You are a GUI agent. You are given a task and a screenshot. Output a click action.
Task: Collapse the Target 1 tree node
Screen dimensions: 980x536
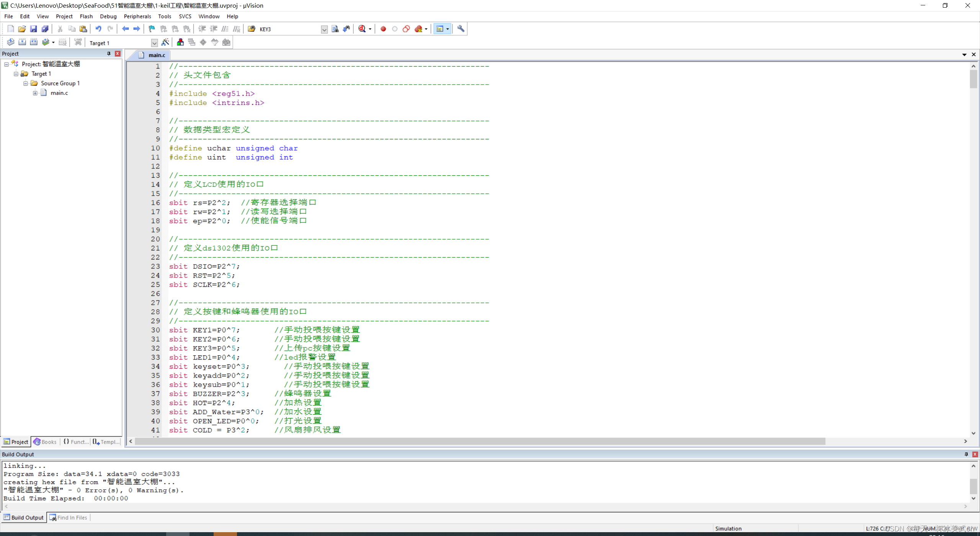[16, 74]
